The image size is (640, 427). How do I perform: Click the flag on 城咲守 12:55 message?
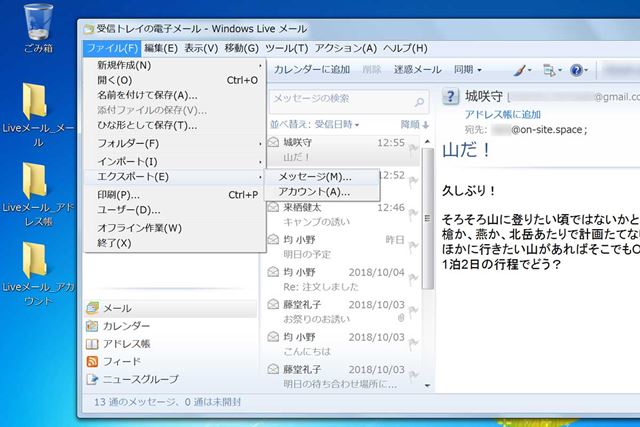pos(413,149)
